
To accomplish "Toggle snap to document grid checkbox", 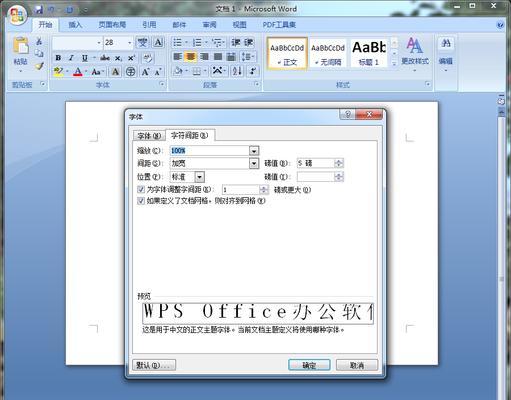I will click(x=141, y=201).
